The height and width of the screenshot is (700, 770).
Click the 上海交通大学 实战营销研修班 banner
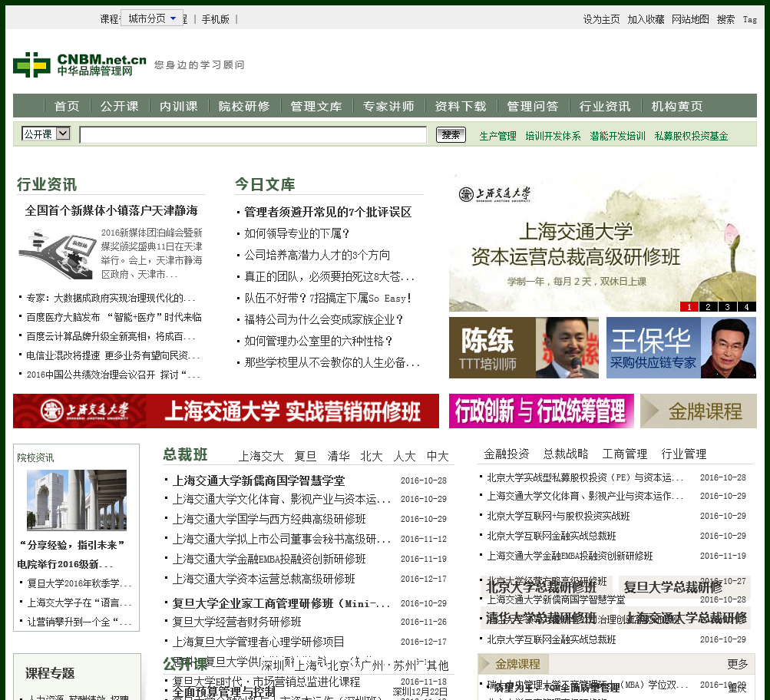[226, 411]
